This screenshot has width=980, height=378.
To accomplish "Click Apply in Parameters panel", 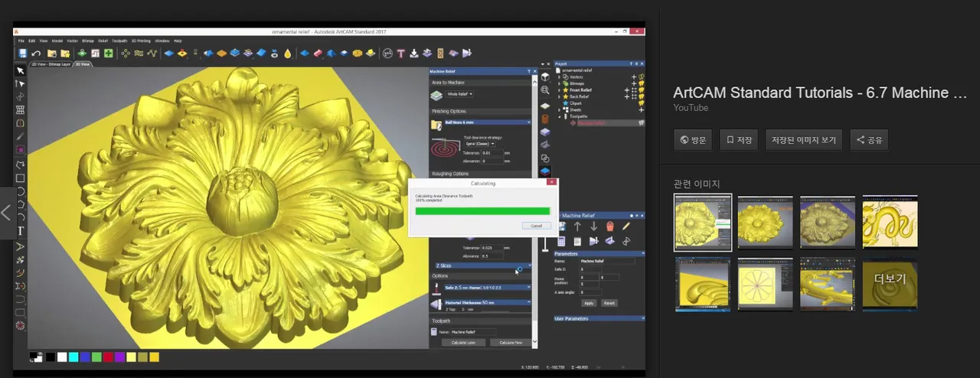I will (x=589, y=303).
